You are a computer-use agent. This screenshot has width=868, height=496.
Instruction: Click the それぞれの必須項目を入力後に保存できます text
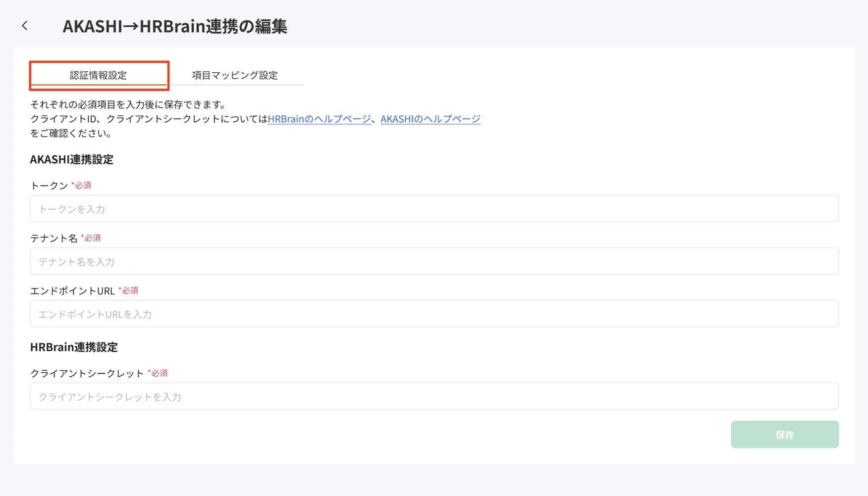pyautogui.click(x=128, y=104)
